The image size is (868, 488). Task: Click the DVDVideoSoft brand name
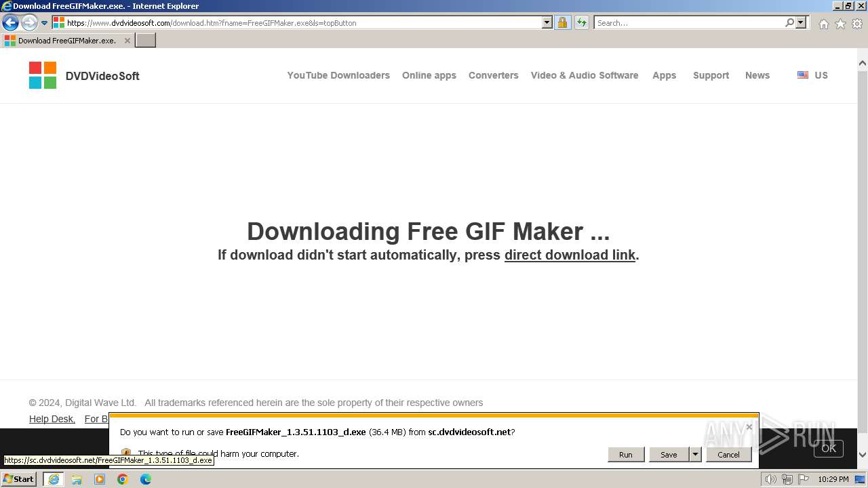(x=102, y=76)
